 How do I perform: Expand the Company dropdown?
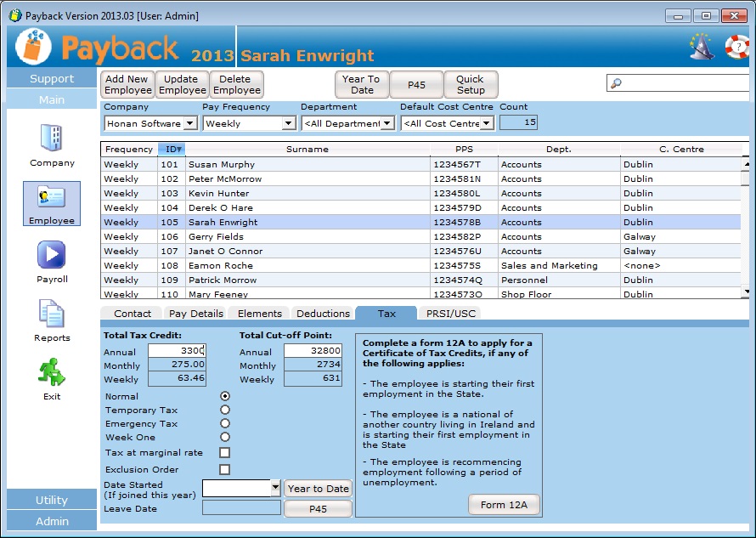189,123
